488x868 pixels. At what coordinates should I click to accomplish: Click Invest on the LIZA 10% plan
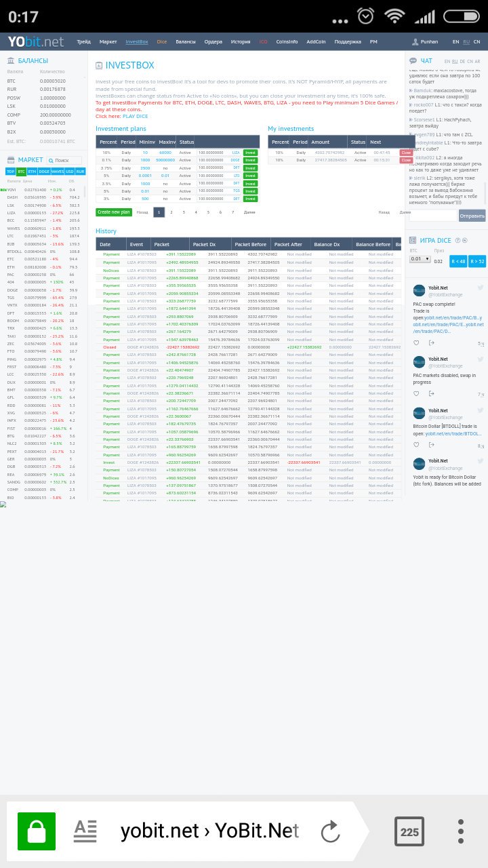pos(250,153)
